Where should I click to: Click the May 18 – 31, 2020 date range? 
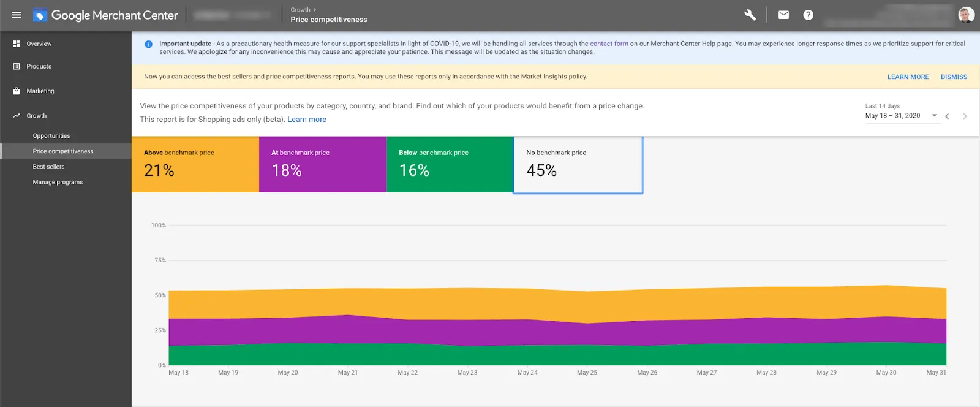pyautogui.click(x=892, y=115)
